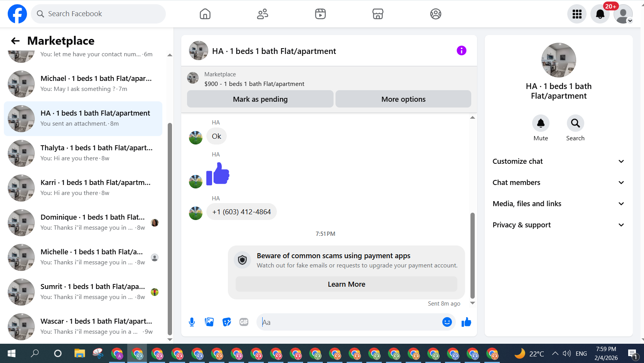Choose a sticker from the sticker icon
644x363 pixels.
227,322
